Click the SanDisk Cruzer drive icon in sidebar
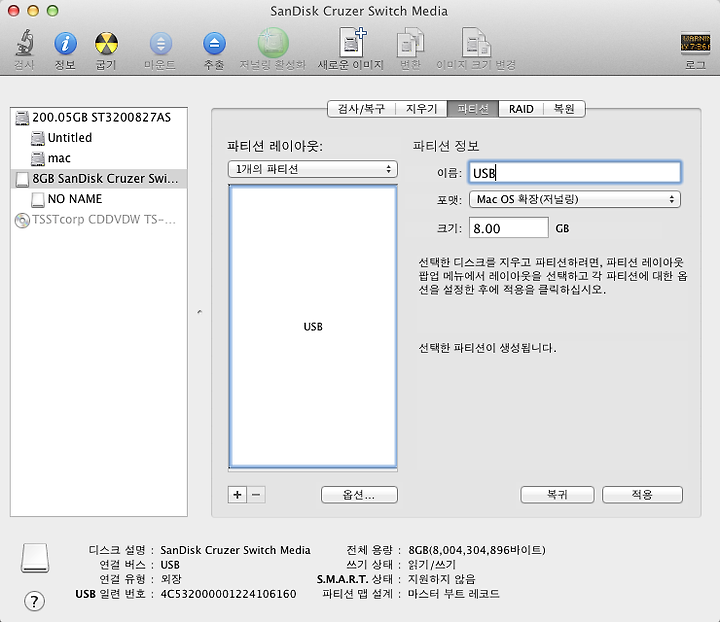The height and width of the screenshot is (622, 720). 22,179
